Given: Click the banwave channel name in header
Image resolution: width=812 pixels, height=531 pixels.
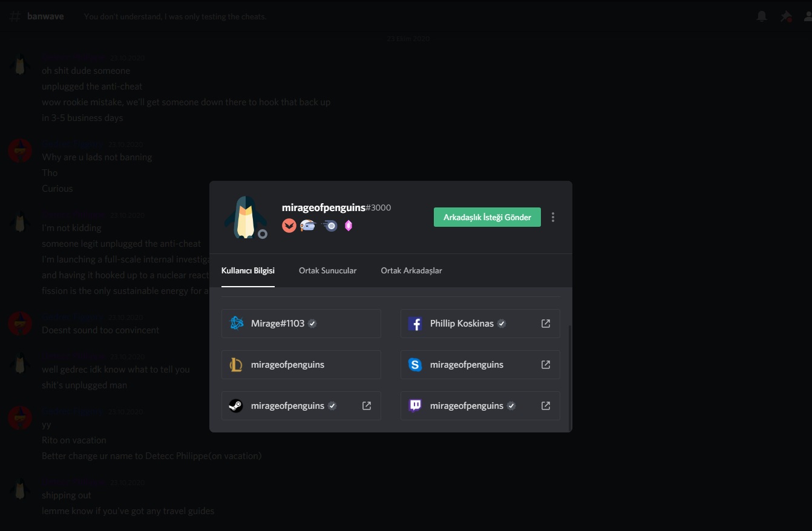Looking at the screenshot, I should click(45, 16).
